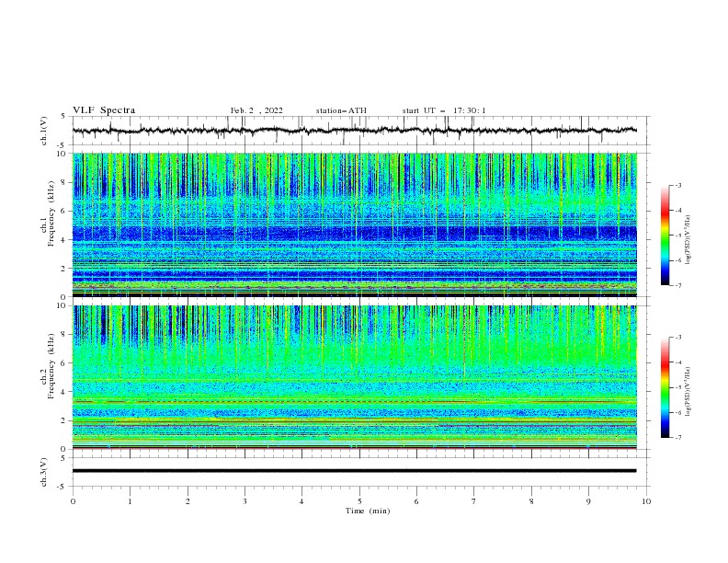This screenshot has width=728, height=563.
Task: Click inside the ch.1 spectrogram panel
Action: (355, 224)
